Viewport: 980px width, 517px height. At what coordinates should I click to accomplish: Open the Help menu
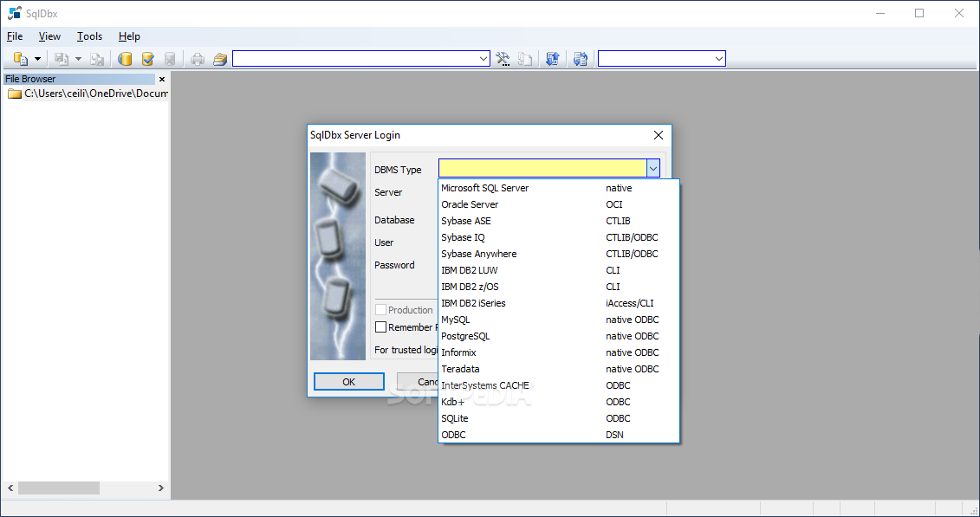pyautogui.click(x=129, y=36)
